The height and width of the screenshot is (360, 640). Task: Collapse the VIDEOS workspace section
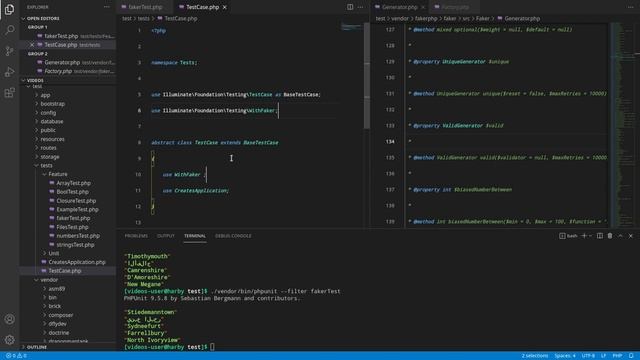[35, 80]
